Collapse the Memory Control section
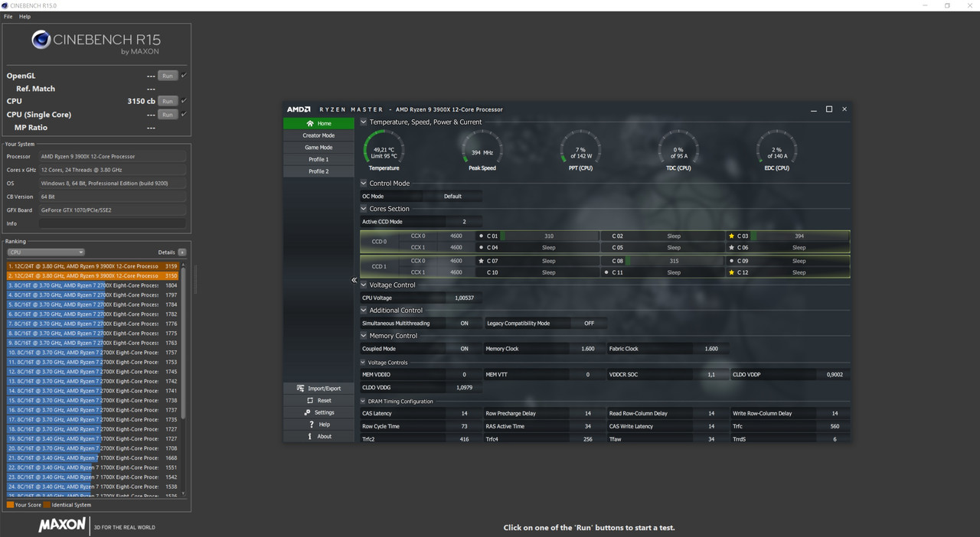980x537 pixels. (364, 336)
